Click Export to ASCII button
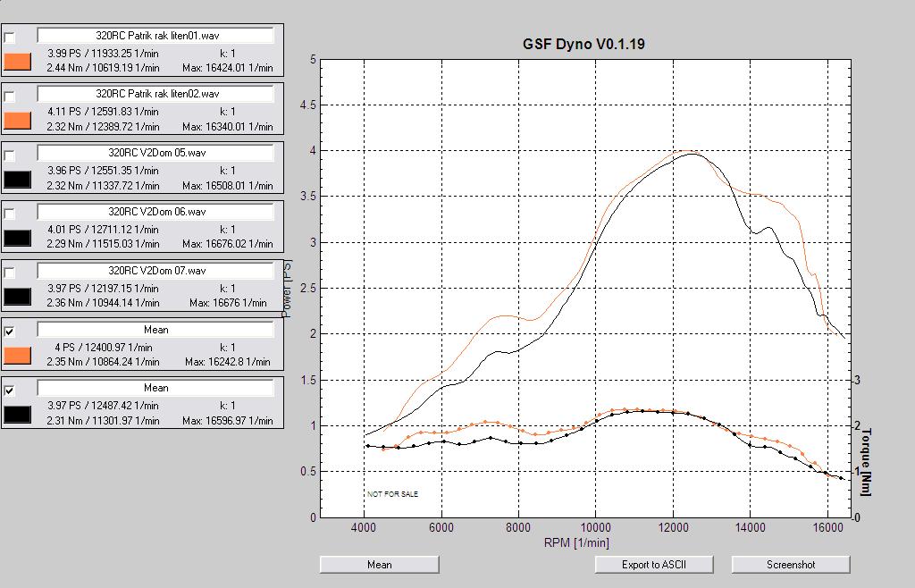This screenshot has height=588, width=915. click(x=654, y=565)
